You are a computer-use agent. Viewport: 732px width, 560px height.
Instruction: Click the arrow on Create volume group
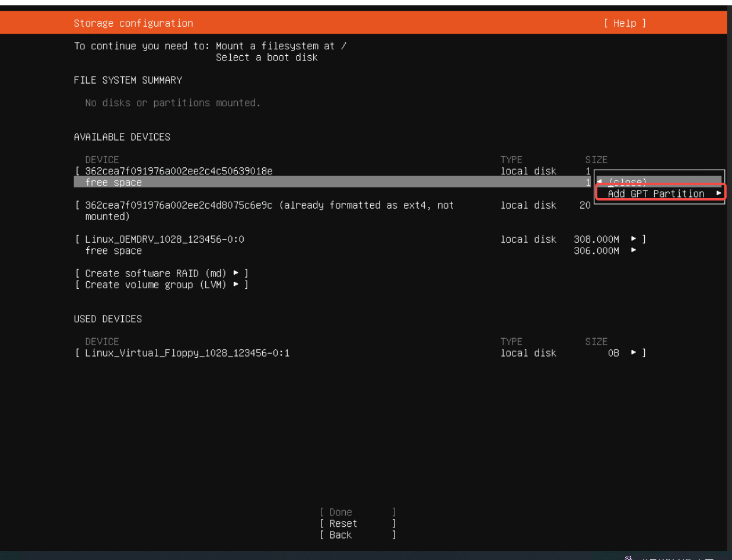[x=236, y=285]
